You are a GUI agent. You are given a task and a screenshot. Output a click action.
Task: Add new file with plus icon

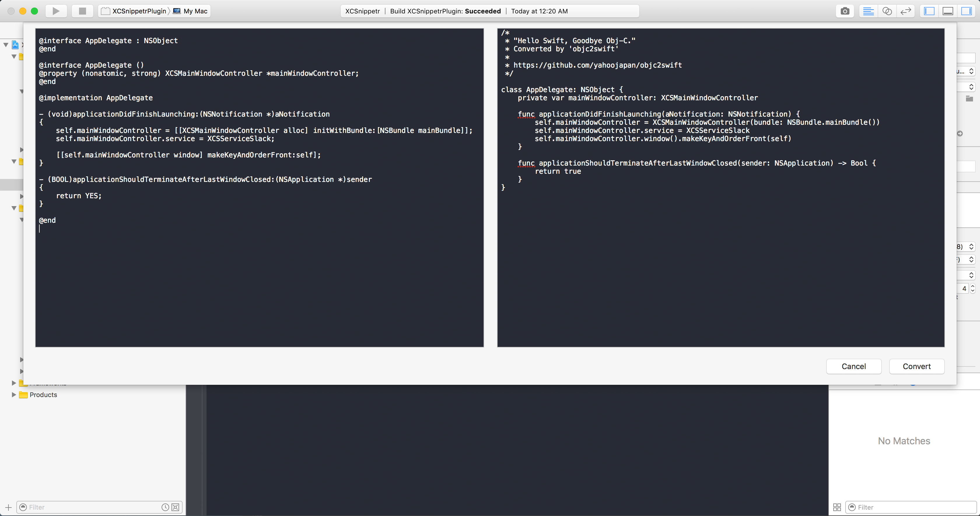tap(8, 507)
